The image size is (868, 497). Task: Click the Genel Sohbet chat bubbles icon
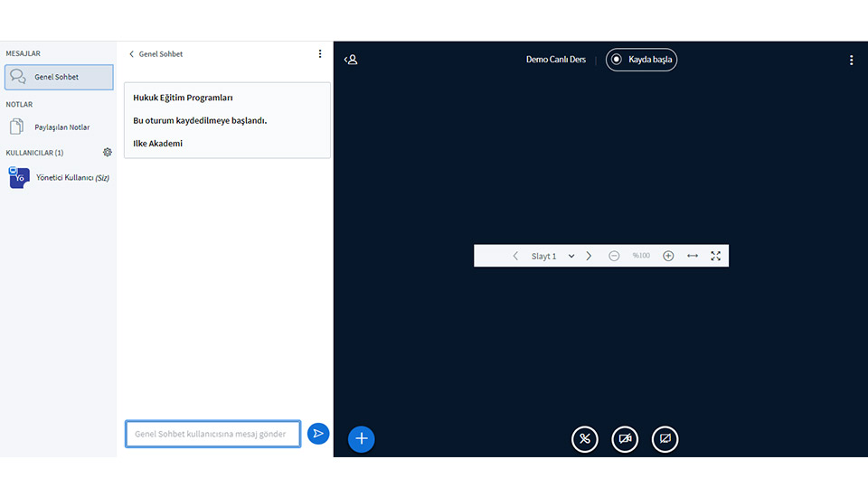(18, 77)
